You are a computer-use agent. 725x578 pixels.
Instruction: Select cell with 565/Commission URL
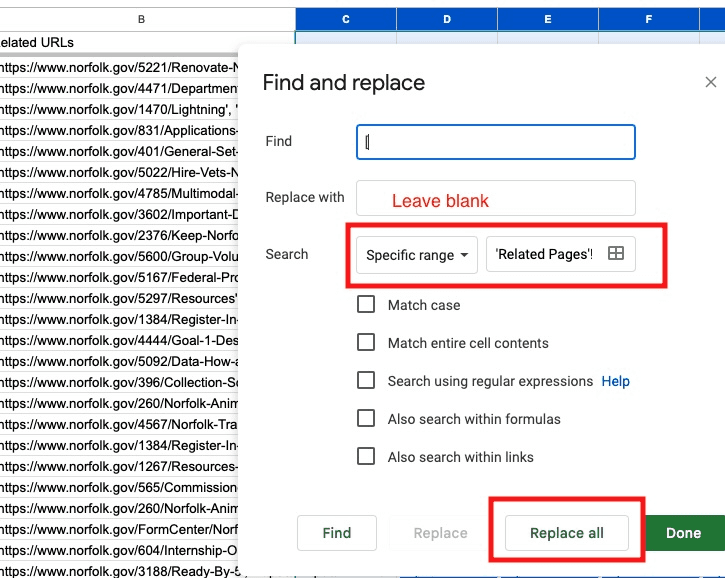click(119, 487)
